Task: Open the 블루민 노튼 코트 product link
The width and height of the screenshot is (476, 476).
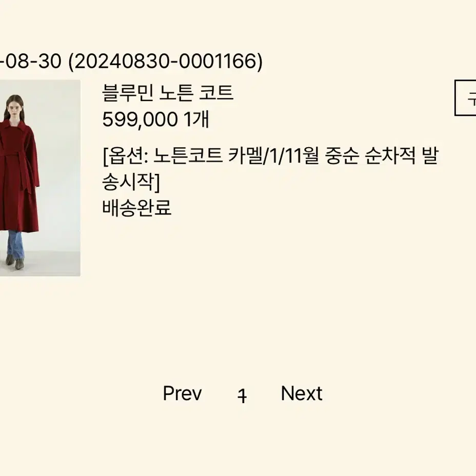Action: pyautogui.click(x=168, y=93)
